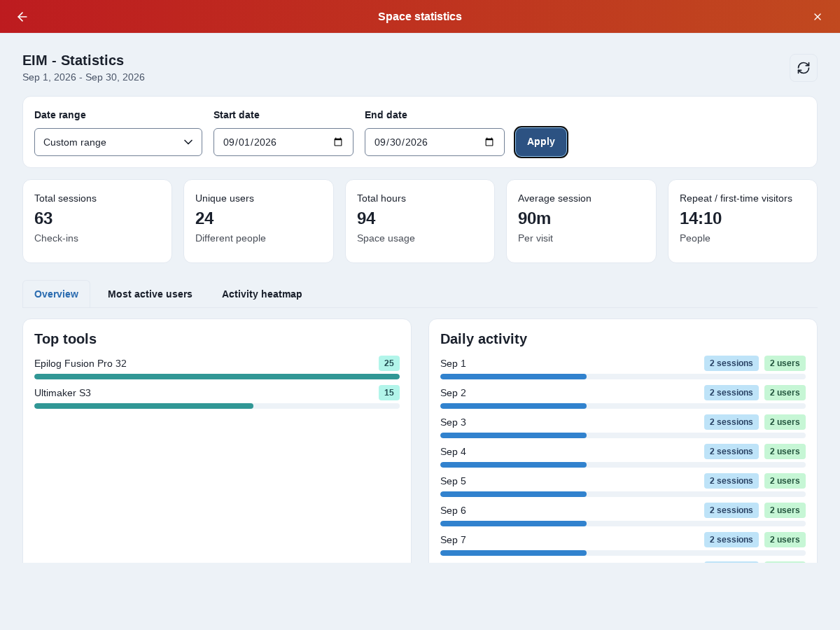Click the Epilog Fusion Pro 32 progress bar
The height and width of the screenshot is (630, 840).
tap(217, 377)
